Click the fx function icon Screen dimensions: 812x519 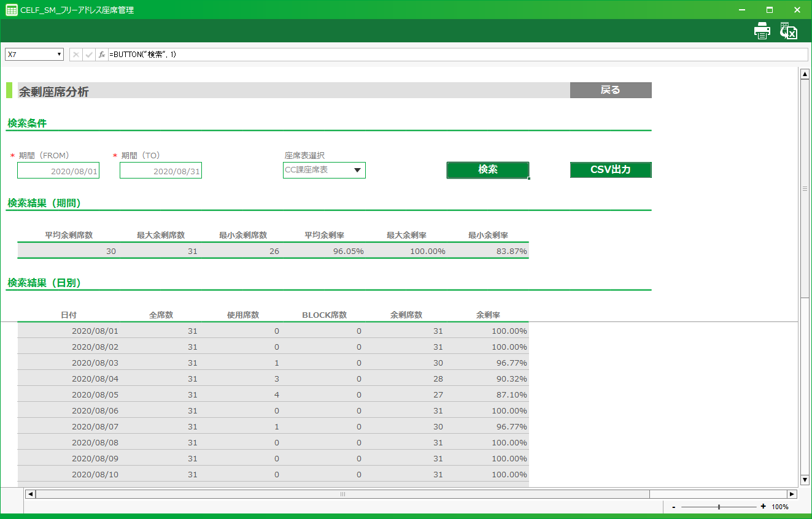click(102, 55)
